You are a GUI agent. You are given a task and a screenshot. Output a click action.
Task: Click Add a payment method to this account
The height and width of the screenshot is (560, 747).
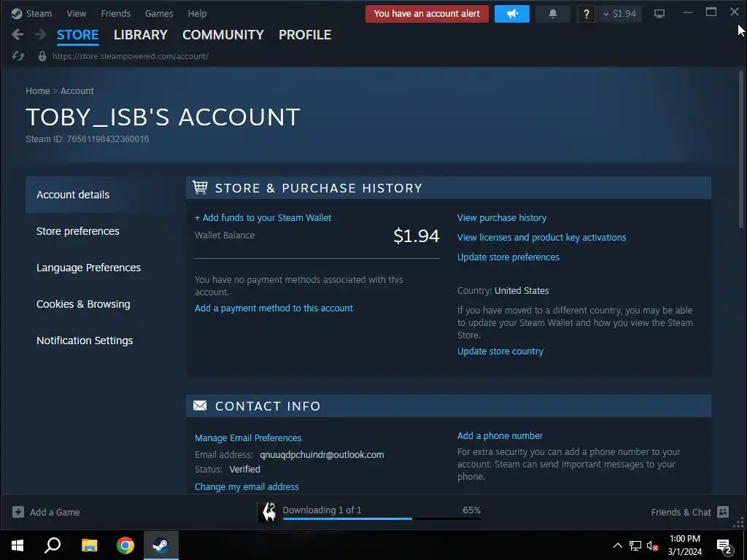[274, 308]
